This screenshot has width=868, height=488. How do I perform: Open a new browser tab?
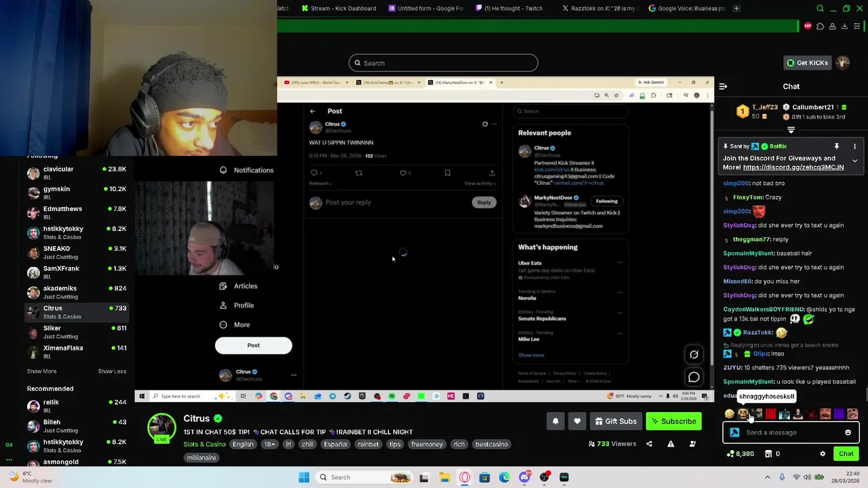[737, 8]
